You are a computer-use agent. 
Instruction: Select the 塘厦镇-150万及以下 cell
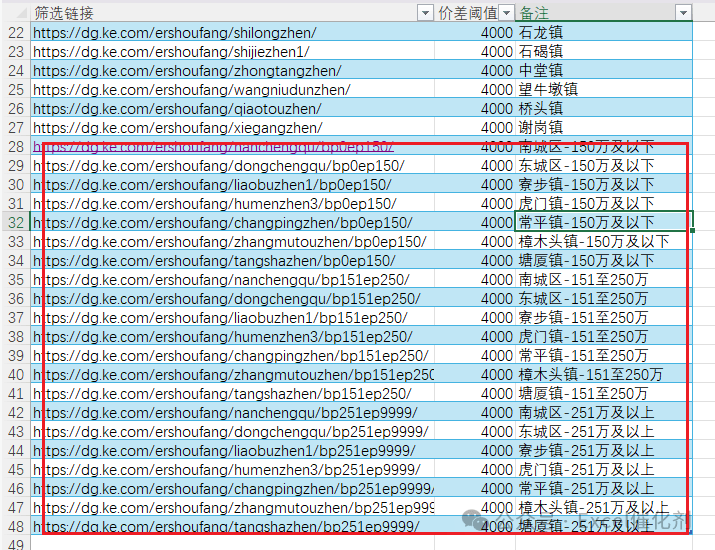point(604,260)
